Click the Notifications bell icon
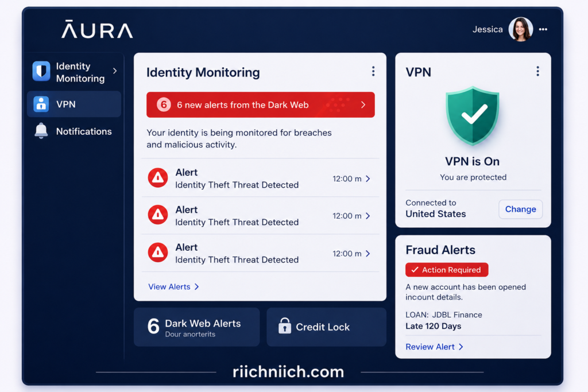Screen dimensions: 588x392 (x=41, y=131)
